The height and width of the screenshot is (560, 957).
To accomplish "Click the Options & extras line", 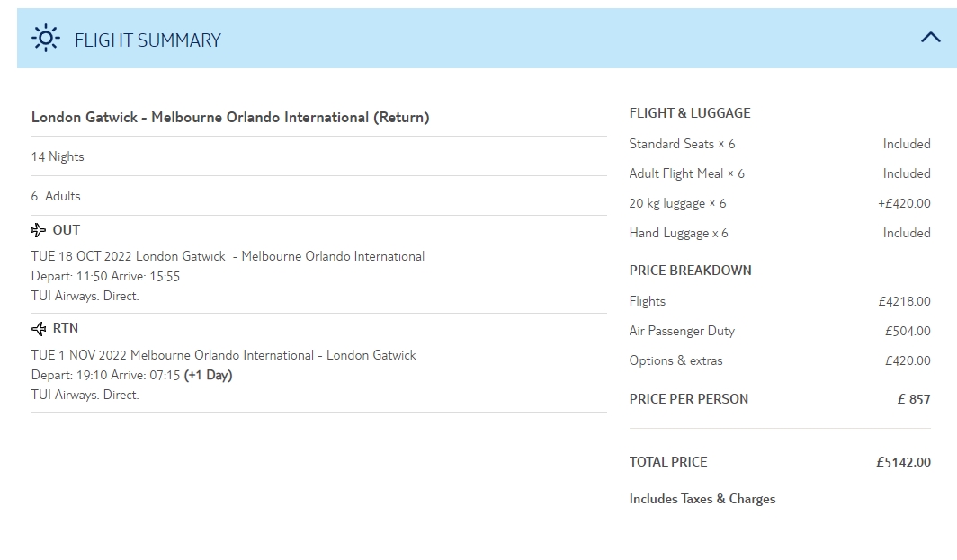I will 675,360.
